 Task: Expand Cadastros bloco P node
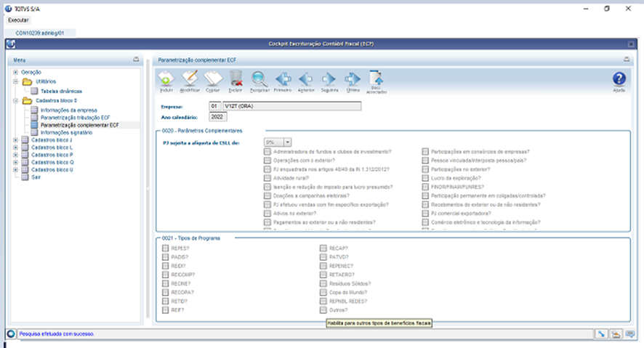click(15, 155)
